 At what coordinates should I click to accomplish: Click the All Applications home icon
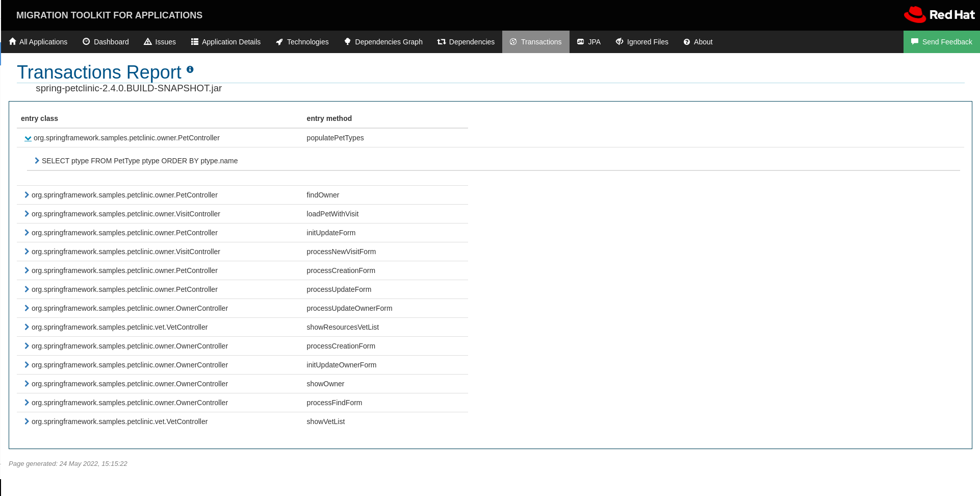click(12, 41)
